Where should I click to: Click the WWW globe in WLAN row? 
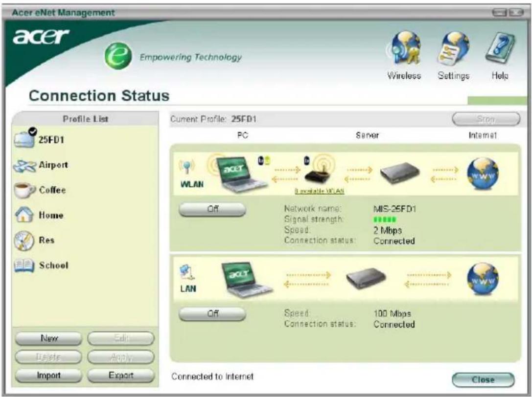tap(483, 174)
